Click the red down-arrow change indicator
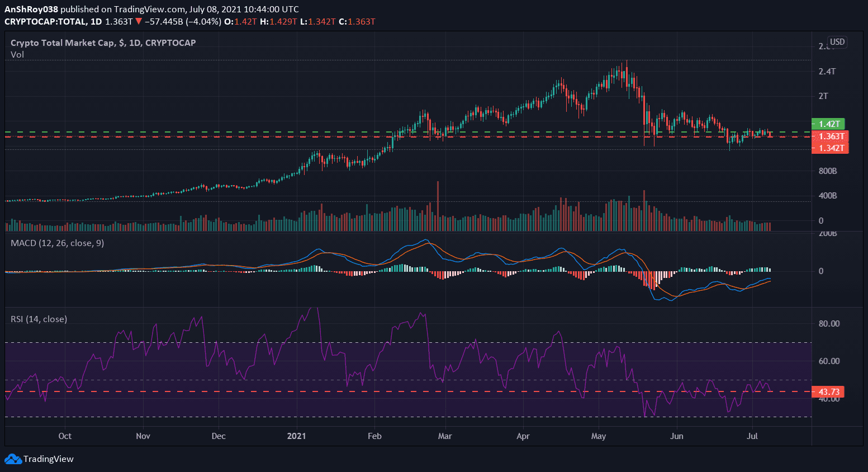868x472 pixels. tap(139, 22)
